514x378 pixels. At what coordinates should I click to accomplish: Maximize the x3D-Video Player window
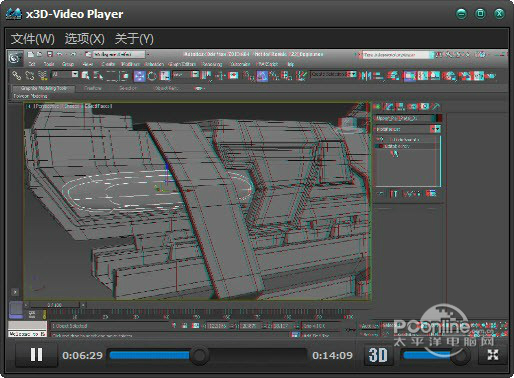(x=480, y=14)
